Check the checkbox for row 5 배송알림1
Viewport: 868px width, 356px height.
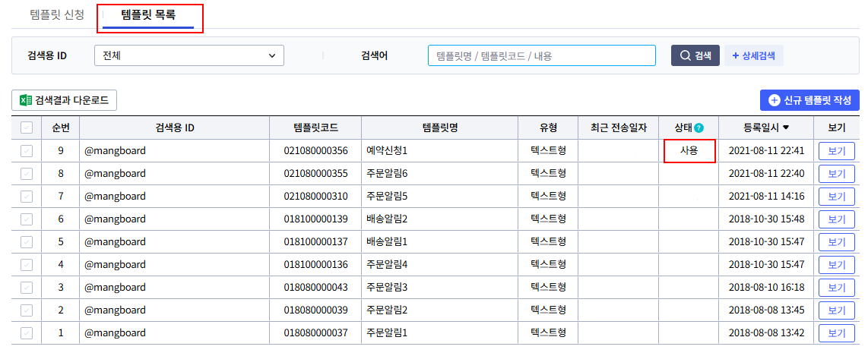point(27,242)
